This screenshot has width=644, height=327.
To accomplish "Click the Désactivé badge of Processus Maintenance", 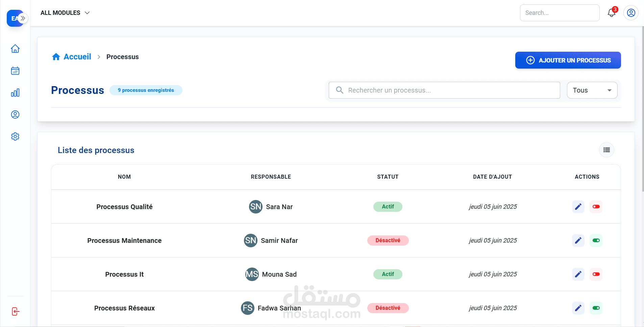I will (388, 241).
